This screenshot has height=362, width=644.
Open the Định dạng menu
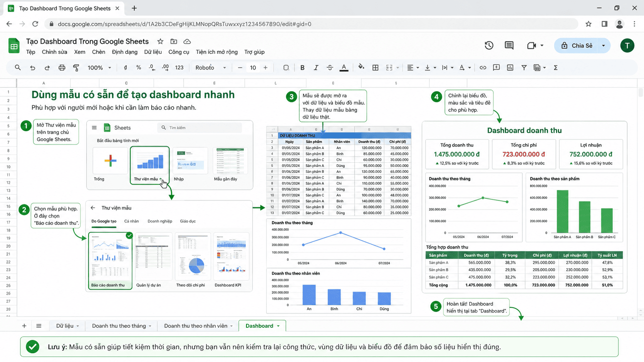point(124,52)
